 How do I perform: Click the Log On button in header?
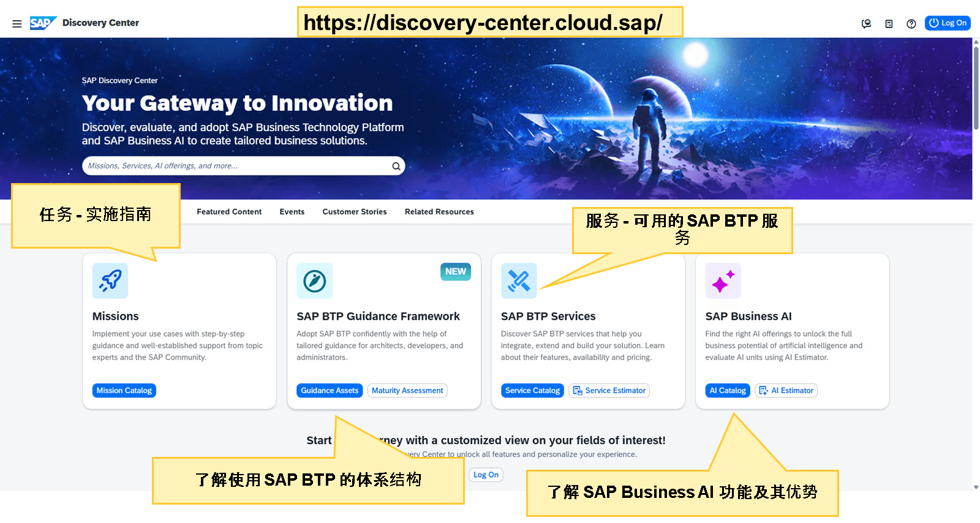tap(948, 23)
